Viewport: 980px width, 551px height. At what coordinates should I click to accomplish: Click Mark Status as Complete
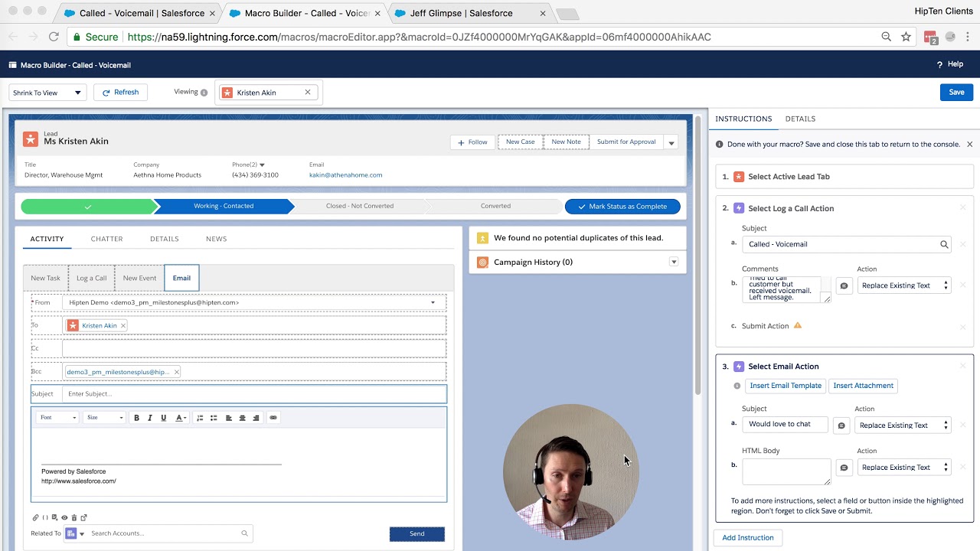(x=622, y=206)
